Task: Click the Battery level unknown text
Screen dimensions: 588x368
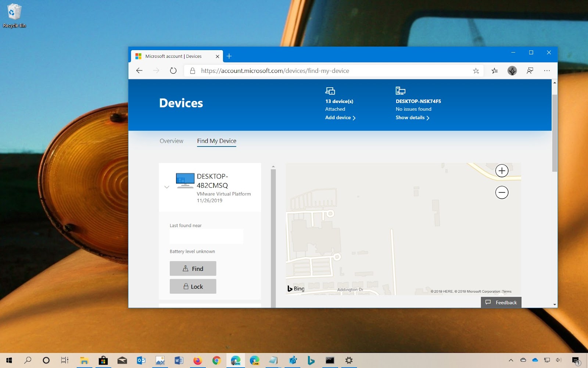Action: click(x=192, y=252)
